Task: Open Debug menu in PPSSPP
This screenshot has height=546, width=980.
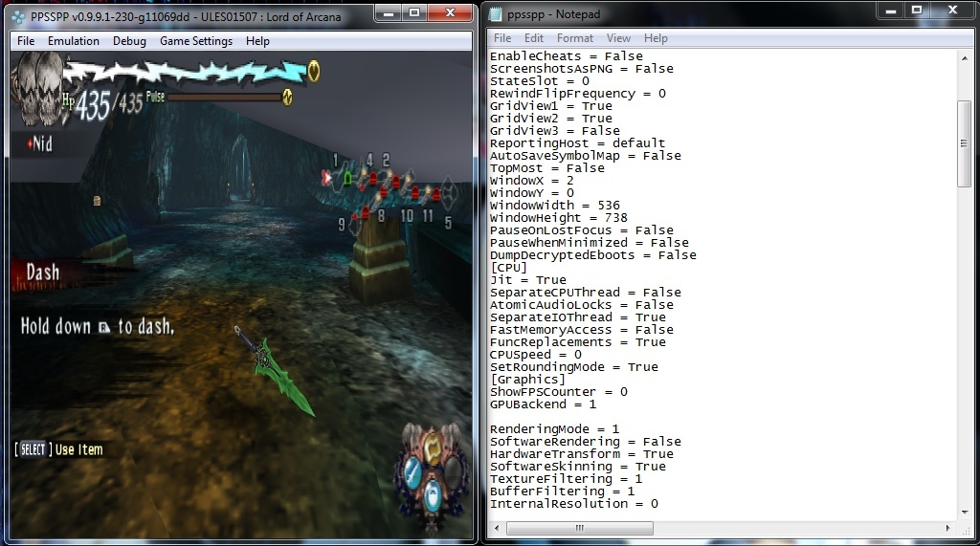Action: click(x=129, y=41)
